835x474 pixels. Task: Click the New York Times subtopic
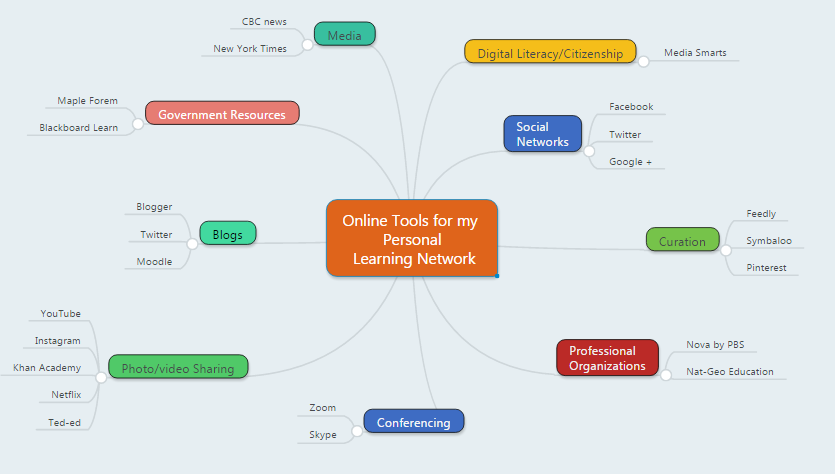(x=250, y=48)
